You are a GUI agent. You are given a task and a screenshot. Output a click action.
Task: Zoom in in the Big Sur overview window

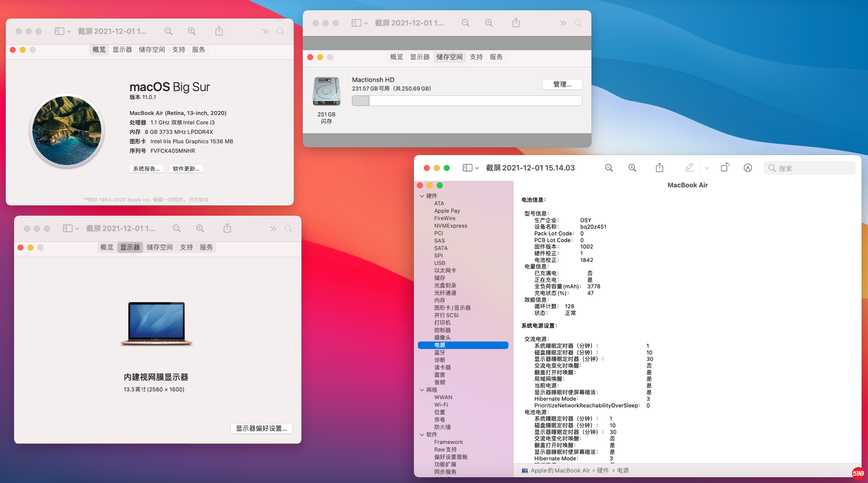click(x=192, y=31)
